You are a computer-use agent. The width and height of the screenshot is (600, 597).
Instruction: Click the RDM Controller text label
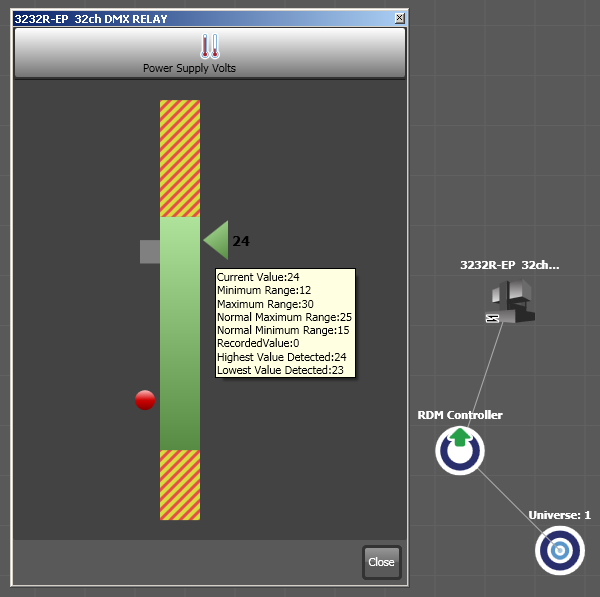[460, 415]
